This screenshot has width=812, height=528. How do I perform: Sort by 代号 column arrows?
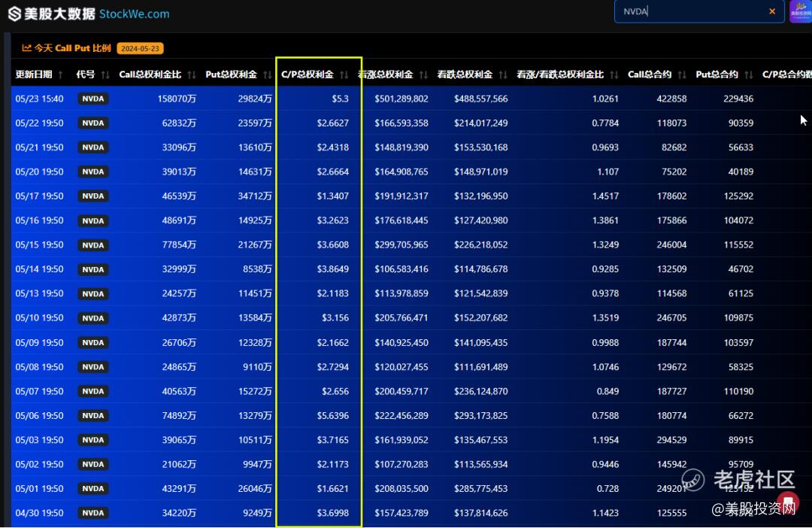(106, 75)
